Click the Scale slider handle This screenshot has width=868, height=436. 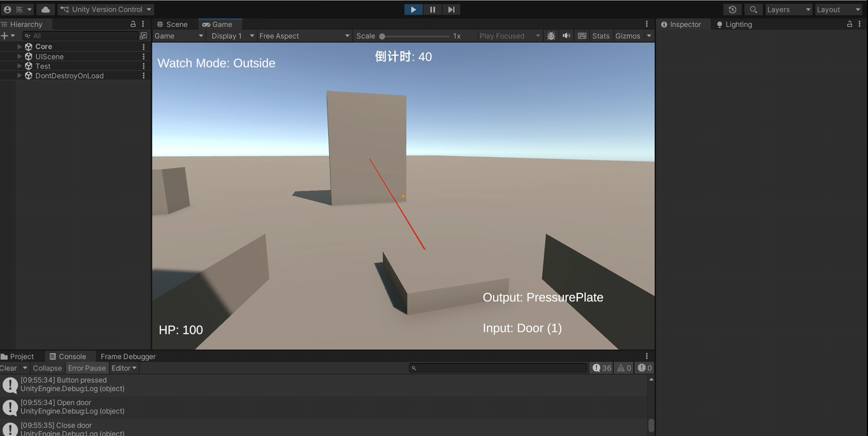click(382, 36)
